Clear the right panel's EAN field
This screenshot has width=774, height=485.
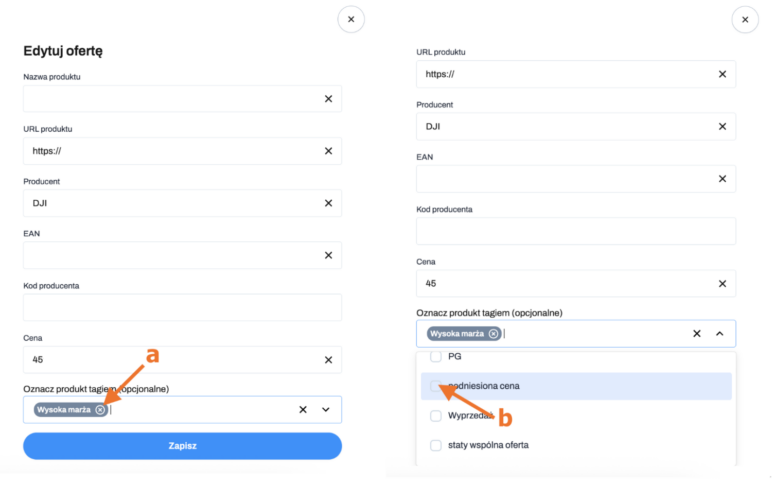[722, 179]
